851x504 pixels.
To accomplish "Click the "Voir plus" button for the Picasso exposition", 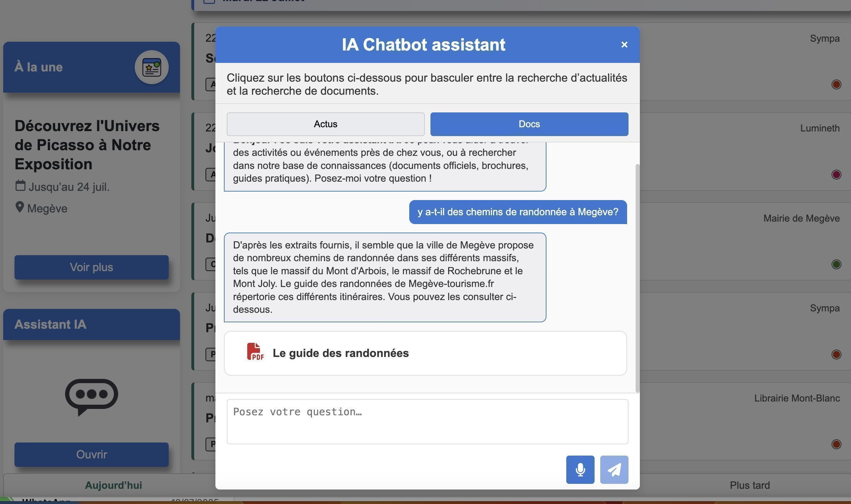I will tap(91, 268).
